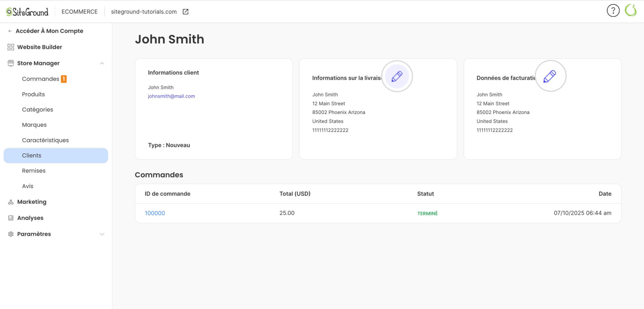The width and height of the screenshot is (644, 309).
Task: Open Analyses menu item
Action: [30, 218]
